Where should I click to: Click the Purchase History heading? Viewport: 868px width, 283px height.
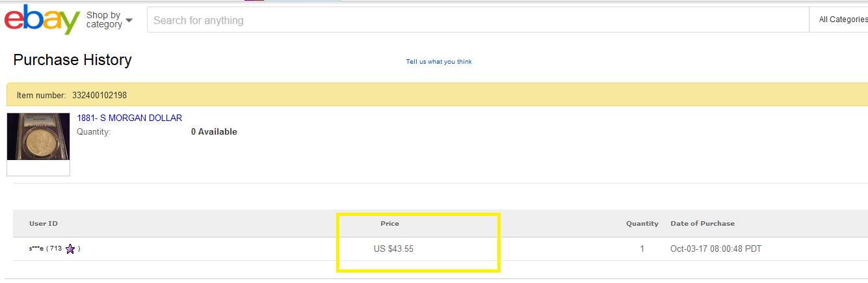[72, 60]
